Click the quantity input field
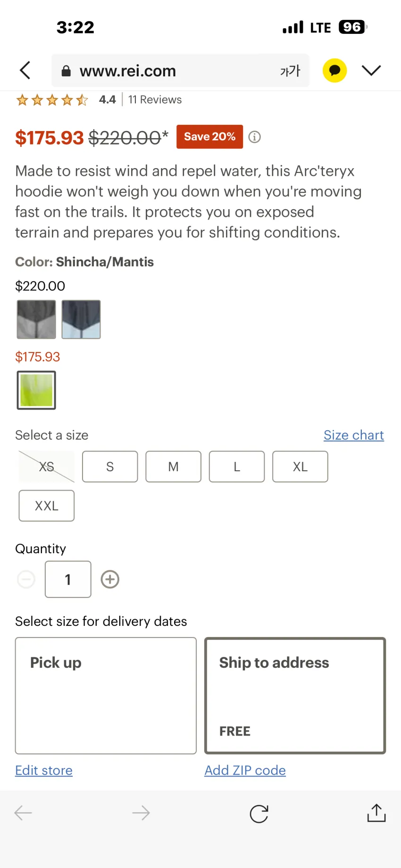 [68, 579]
